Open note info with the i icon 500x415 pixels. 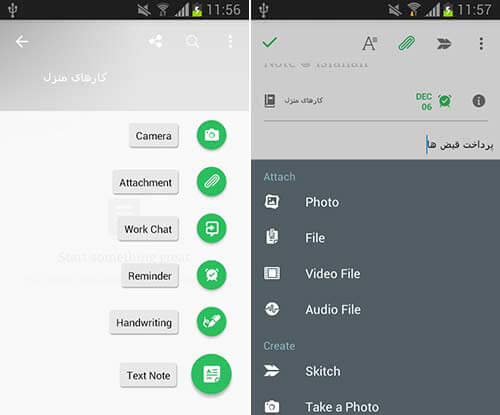479,101
